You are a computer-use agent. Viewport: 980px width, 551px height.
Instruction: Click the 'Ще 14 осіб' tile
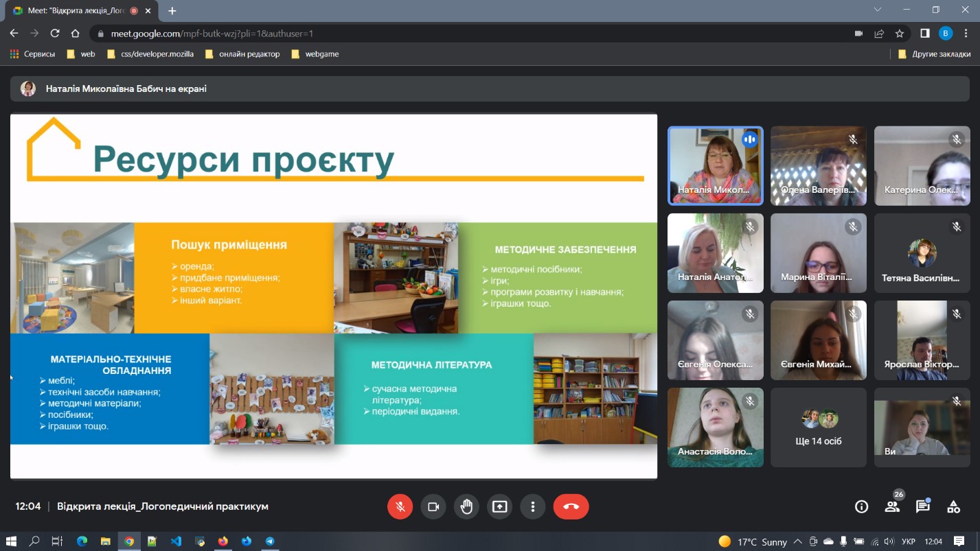[x=818, y=427]
